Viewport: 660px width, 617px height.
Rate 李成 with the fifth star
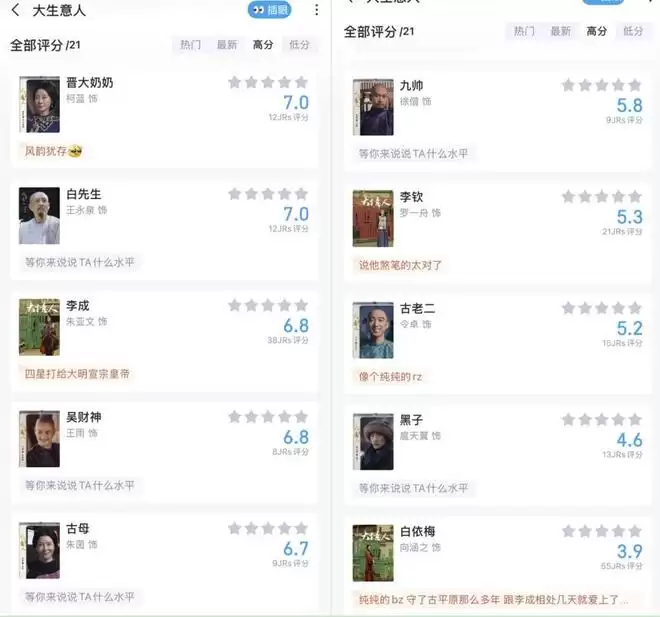coord(301,305)
